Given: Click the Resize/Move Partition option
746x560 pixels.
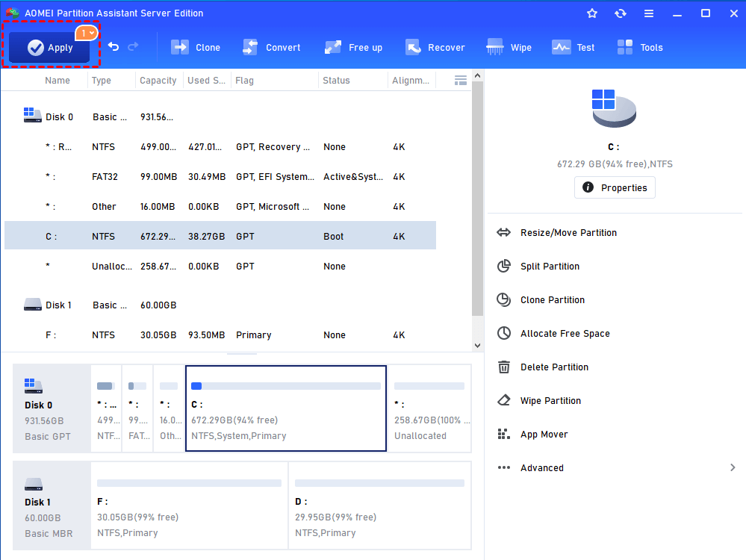Looking at the screenshot, I should click(568, 233).
